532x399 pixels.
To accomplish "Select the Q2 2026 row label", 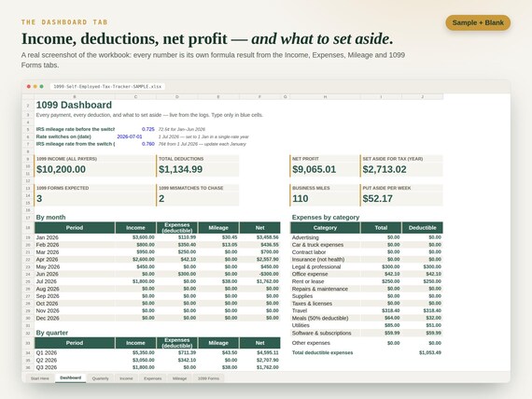I will 47,361.
